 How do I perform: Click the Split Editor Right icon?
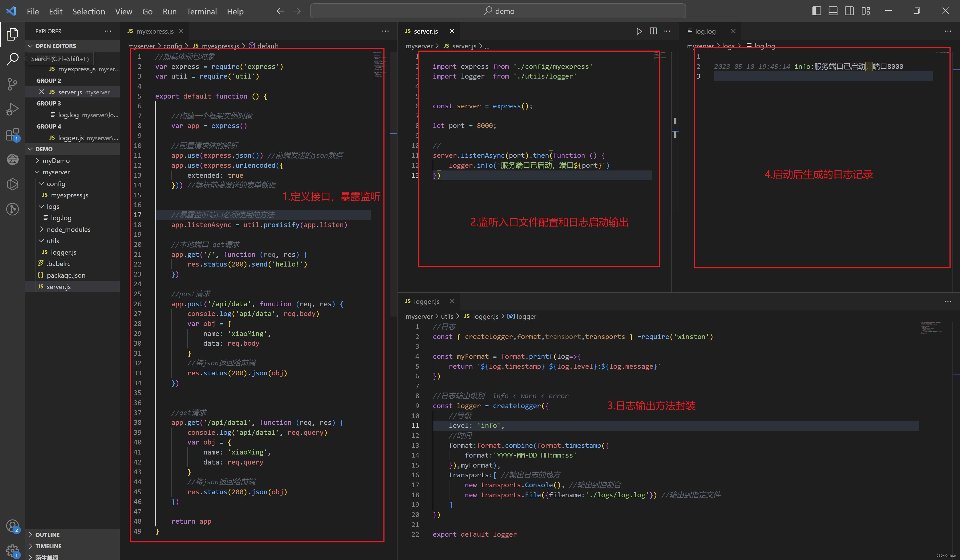653,31
